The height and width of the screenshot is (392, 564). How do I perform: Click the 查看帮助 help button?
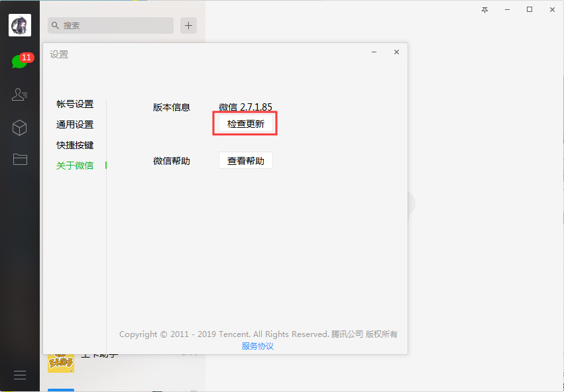click(x=245, y=160)
